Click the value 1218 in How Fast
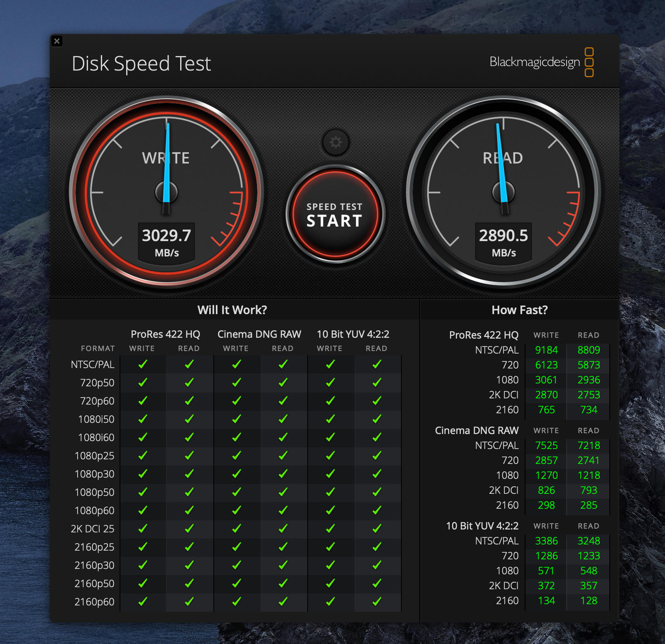Screen dimensions: 665x644 (x=589, y=476)
